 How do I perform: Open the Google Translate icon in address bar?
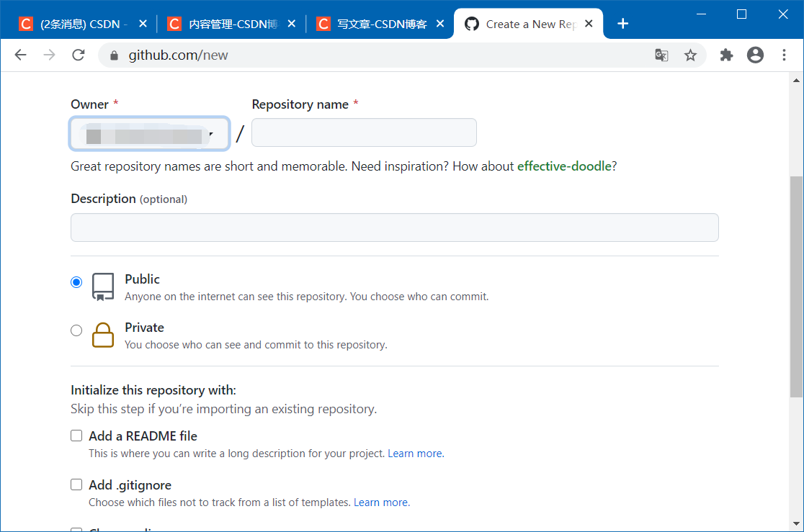point(661,55)
